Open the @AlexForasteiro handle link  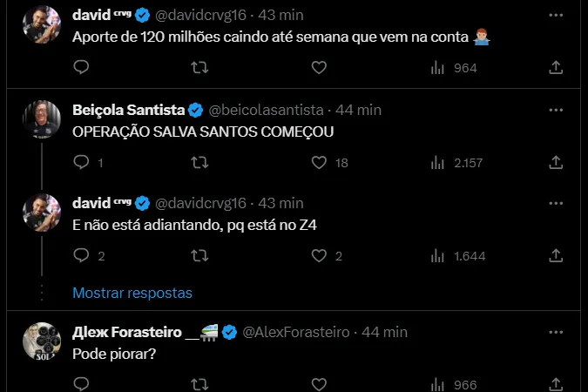pos(296,332)
